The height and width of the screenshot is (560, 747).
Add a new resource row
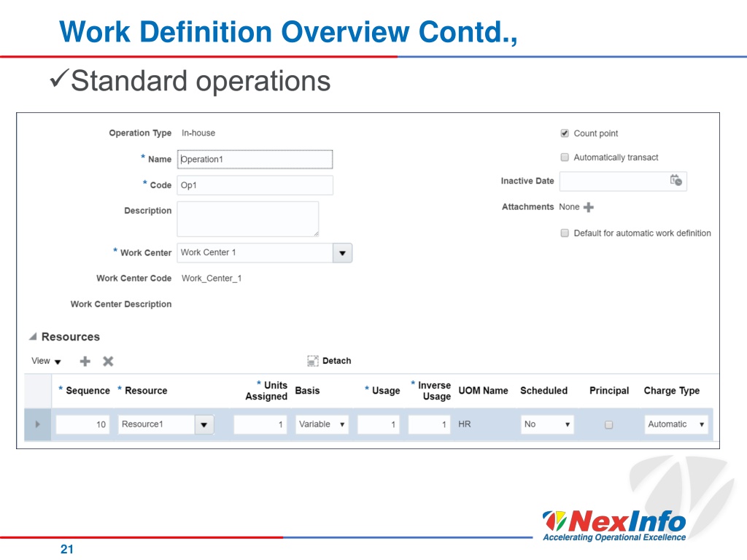pos(85,361)
